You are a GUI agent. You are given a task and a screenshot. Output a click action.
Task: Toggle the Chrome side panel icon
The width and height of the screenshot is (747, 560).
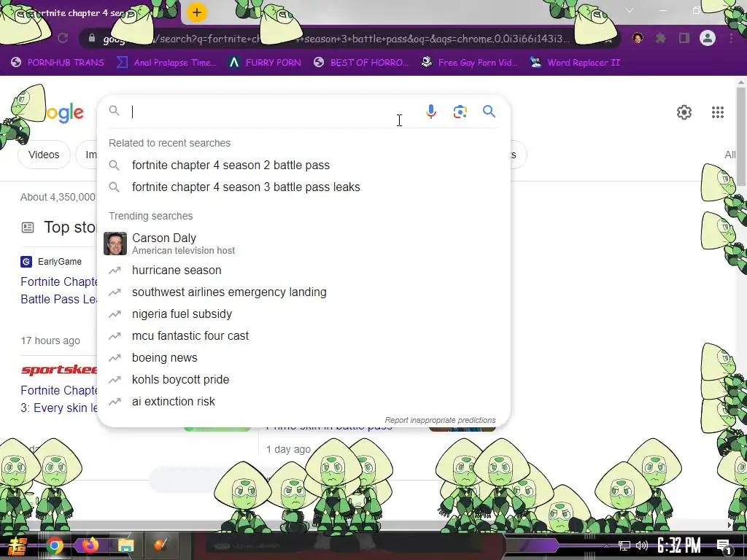point(684,38)
